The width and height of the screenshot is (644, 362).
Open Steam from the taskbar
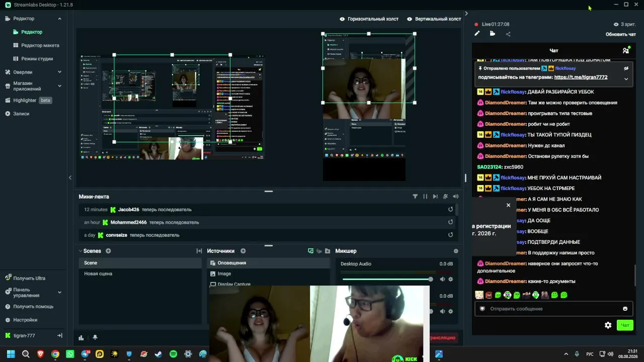coord(159,354)
